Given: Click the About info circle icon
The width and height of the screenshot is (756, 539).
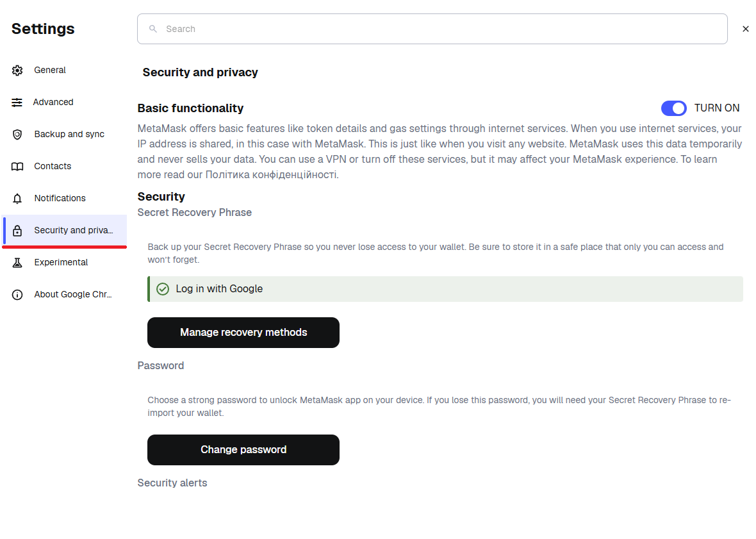Looking at the screenshot, I should pyautogui.click(x=17, y=295).
